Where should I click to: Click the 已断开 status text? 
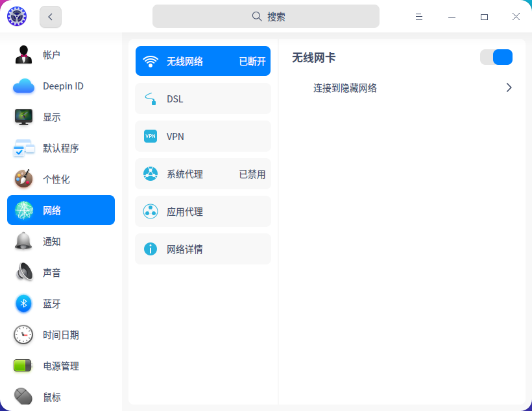252,62
